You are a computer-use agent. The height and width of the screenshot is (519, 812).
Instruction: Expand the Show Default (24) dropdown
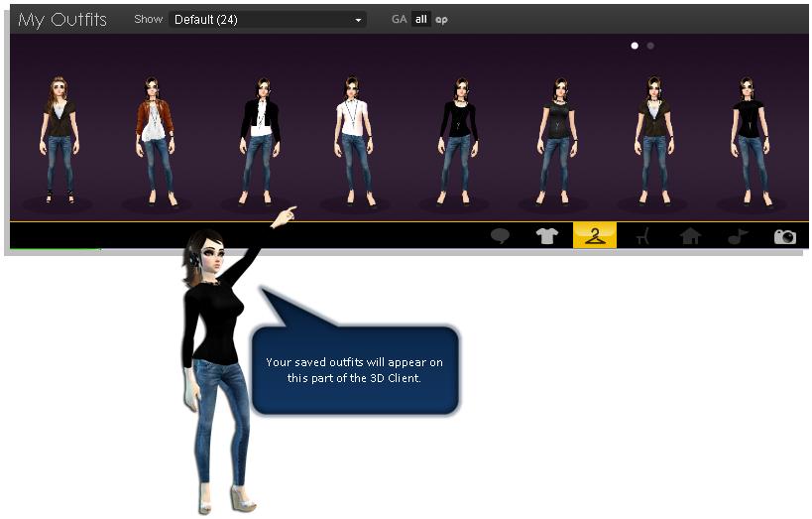(268, 20)
